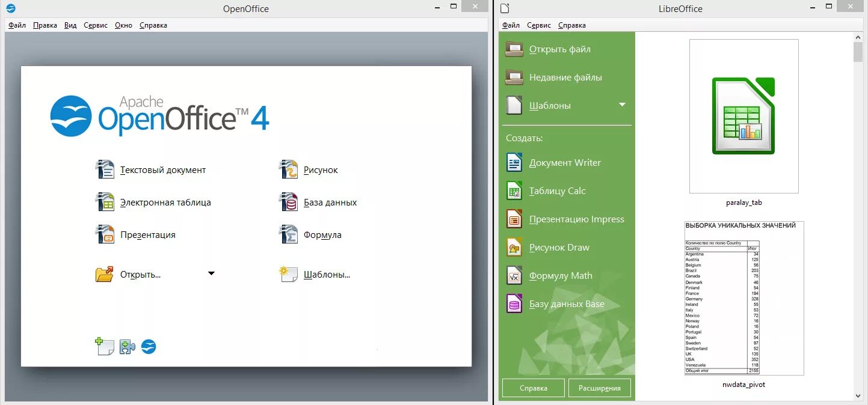Open the Файл menu in OpenOffice
Image resolution: width=868 pixels, height=405 pixels.
[x=17, y=25]
